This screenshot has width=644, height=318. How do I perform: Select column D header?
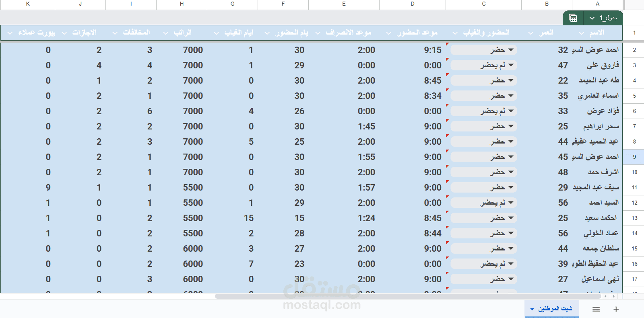[x=413, y=4]
